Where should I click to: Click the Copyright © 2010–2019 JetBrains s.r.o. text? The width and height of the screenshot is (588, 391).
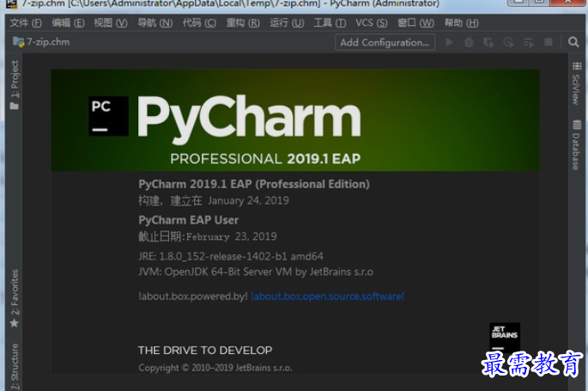(x=215, y=368)
